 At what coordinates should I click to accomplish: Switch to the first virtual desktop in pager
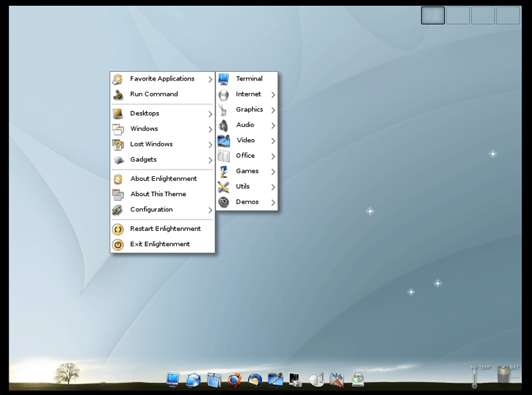[x=433, y=15]
